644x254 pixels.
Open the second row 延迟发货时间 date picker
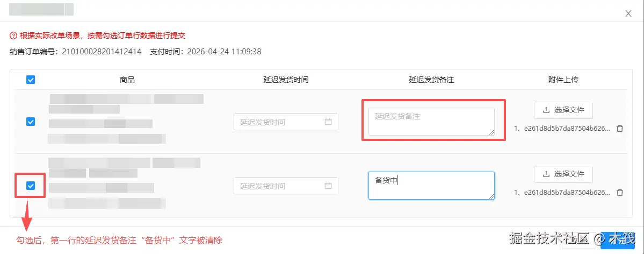(x=279, y=186)
